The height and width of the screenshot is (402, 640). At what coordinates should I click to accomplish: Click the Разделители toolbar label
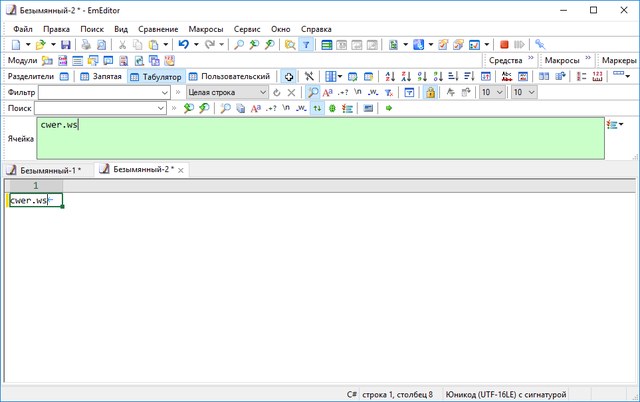coord(31,76)
